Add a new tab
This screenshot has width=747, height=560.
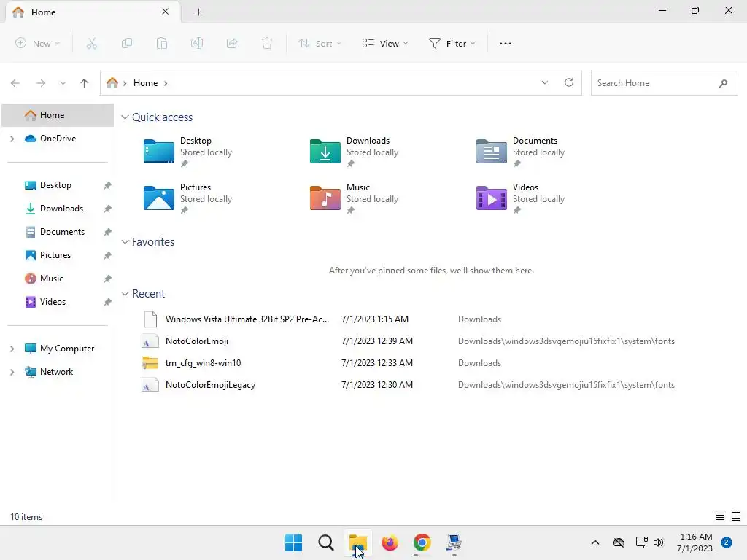click(x=198, y=12)
